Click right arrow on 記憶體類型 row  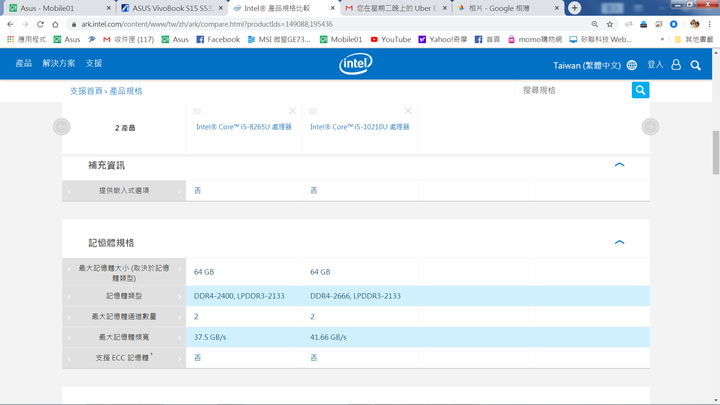[180, 297]
